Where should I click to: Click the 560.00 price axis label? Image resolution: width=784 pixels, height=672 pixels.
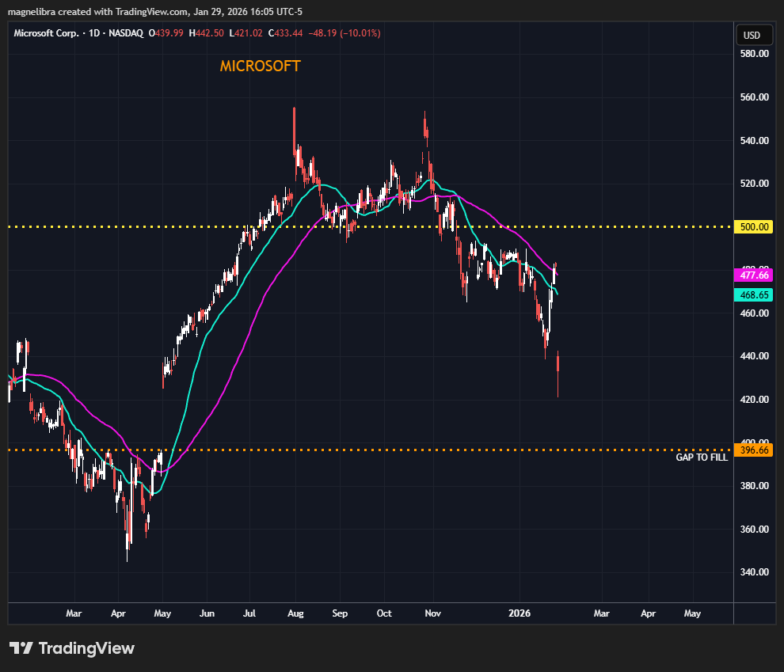click(754, 97)
